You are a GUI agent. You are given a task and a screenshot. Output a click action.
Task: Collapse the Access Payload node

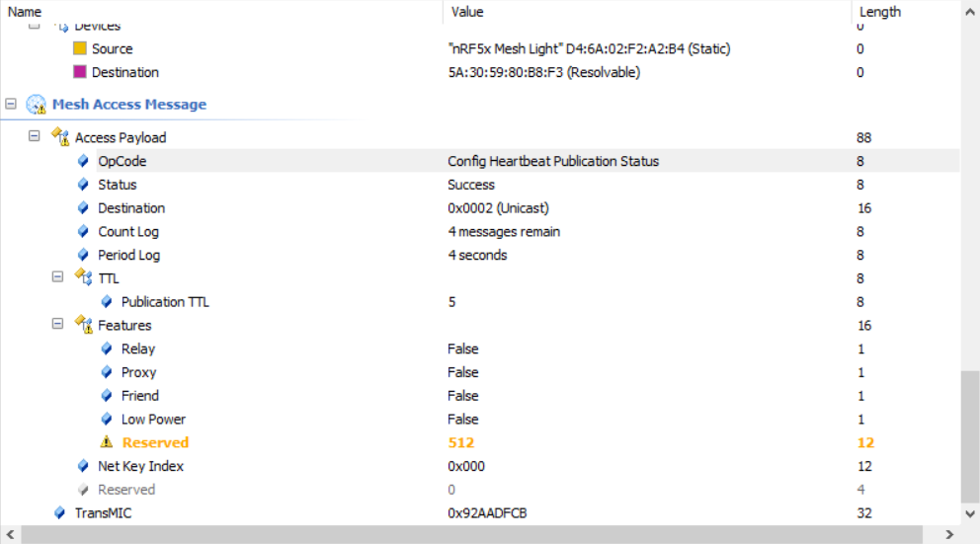(x=35, y=137)
